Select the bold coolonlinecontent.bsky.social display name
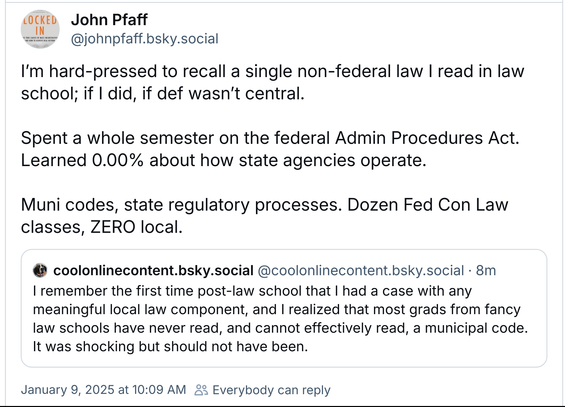Image resolution: width=565 pixels, height=407 pixels. click(154, 270)
